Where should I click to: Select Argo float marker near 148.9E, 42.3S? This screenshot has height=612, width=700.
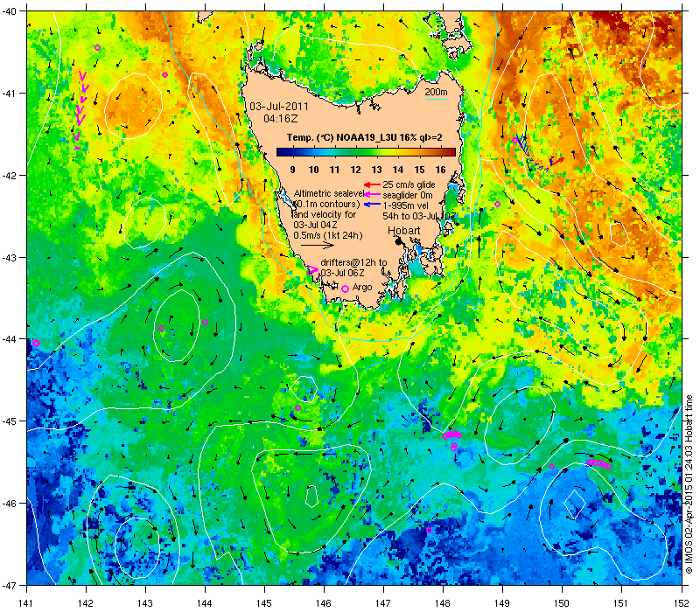pyautogui.click(x=497, y=204)
